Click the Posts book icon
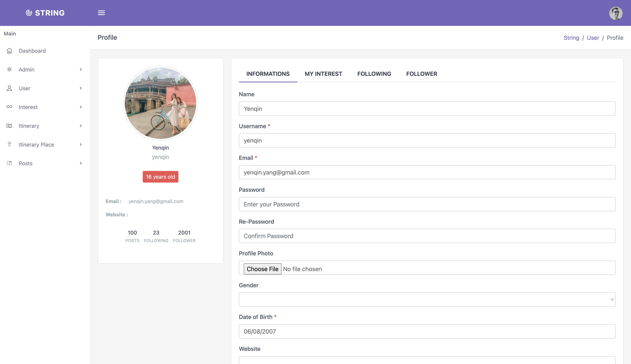The width and height of the screenshot is (631, 364). coord(9,163)
